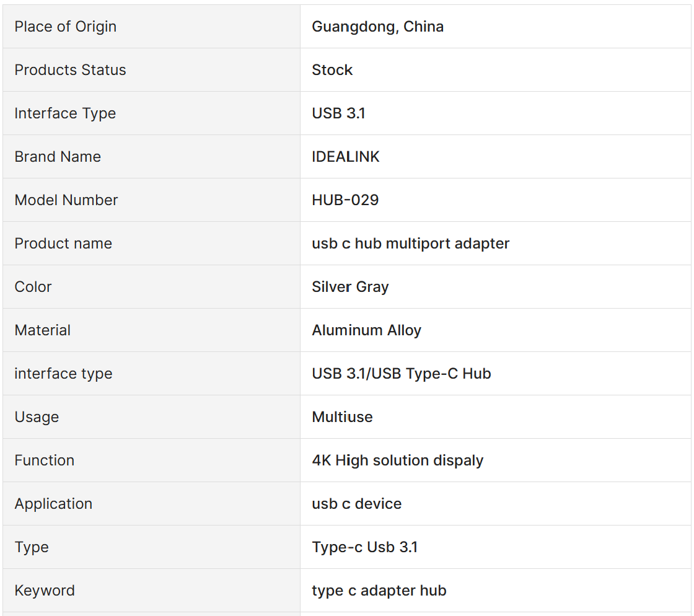Viewport: 694px width, 616px height.
Task: Select the 'Aluminum Alloy' value text
Action: click(x=366, y=330)
